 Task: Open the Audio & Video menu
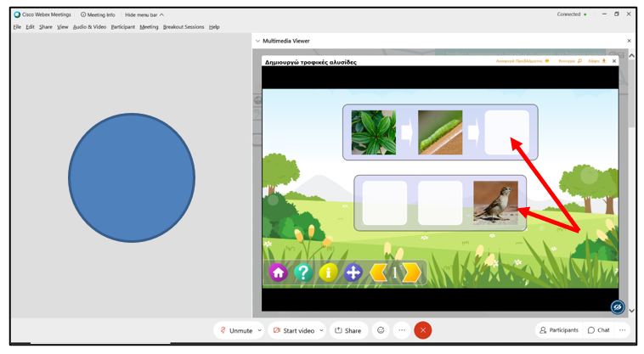tap(89, 27)
